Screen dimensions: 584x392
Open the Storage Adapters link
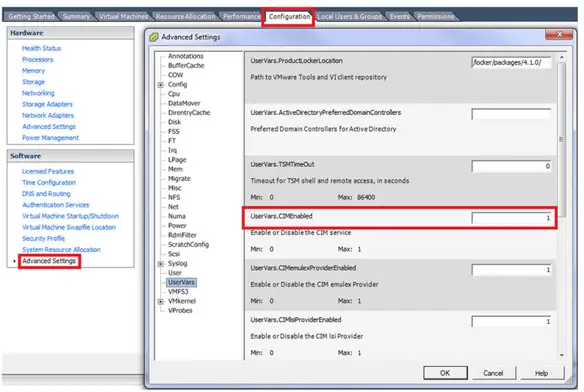coord(47,104)
